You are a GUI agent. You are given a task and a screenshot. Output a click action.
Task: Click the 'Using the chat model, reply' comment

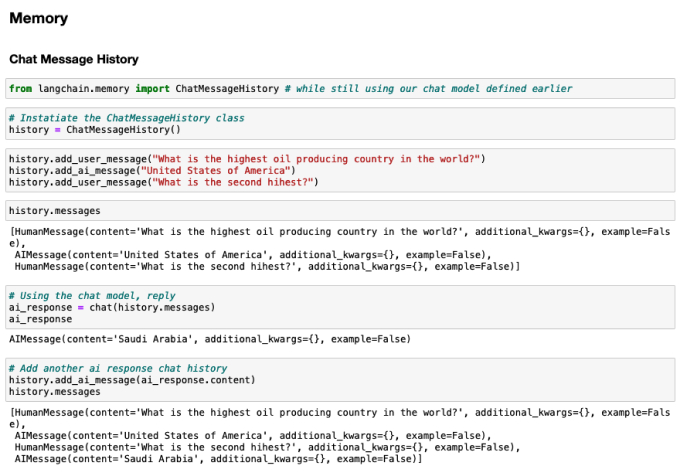pyautogui.click(x=92, y=296)
